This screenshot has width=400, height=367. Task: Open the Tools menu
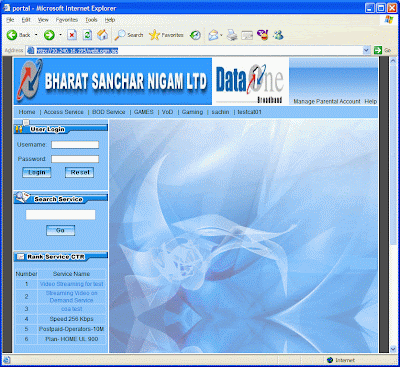pos(91,20)
